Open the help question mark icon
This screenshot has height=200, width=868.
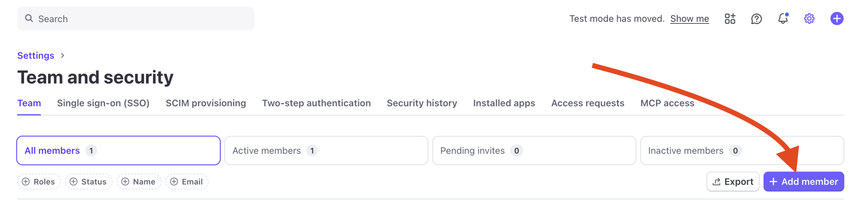[x=756, y=19]
